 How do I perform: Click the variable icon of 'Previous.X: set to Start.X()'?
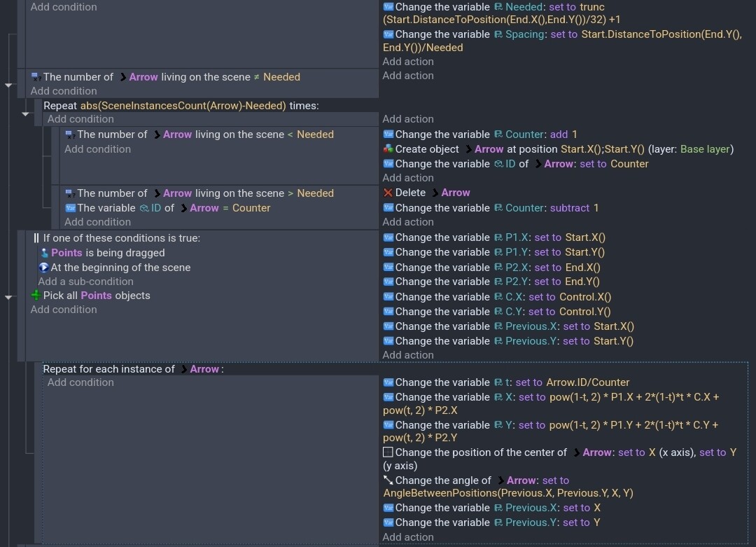pyautogui.click(x=388, y=326)
